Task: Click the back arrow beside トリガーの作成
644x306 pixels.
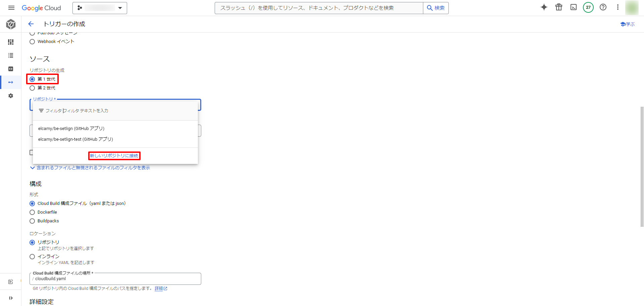Action: pyautogui.click(x=31, y=24)
